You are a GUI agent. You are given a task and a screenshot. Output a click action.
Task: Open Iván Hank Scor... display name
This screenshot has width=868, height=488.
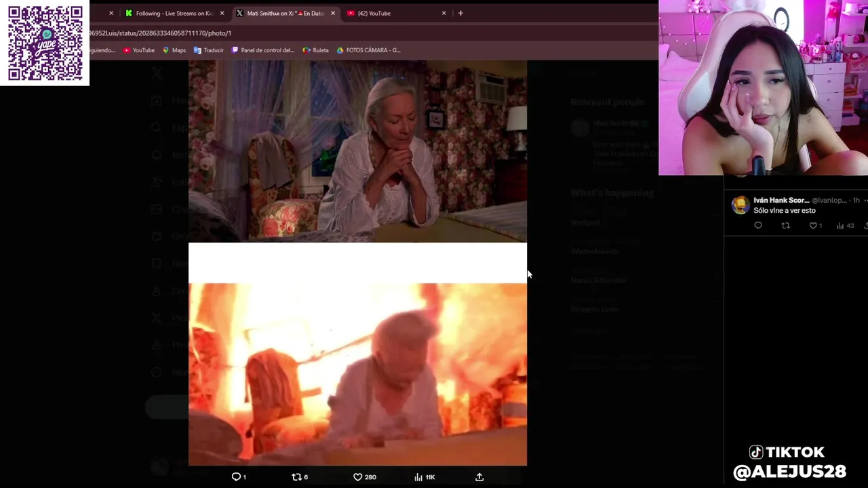click(781, 201)
